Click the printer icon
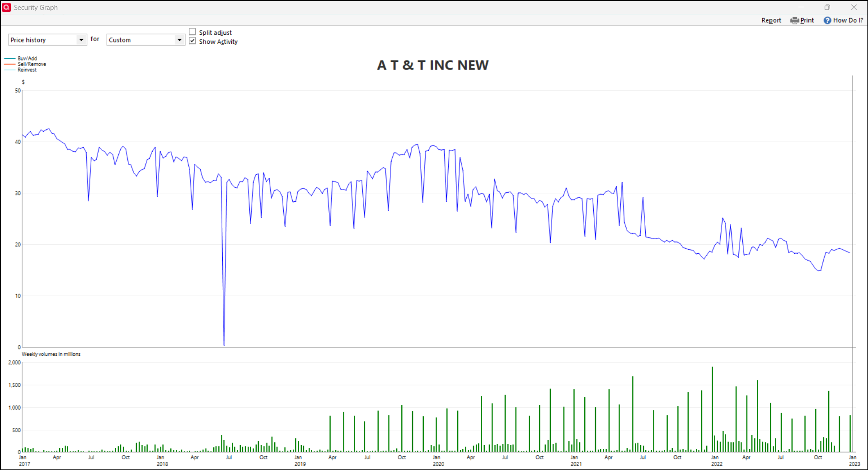Screen dimensions: 868x470 [x=794, y=20]
